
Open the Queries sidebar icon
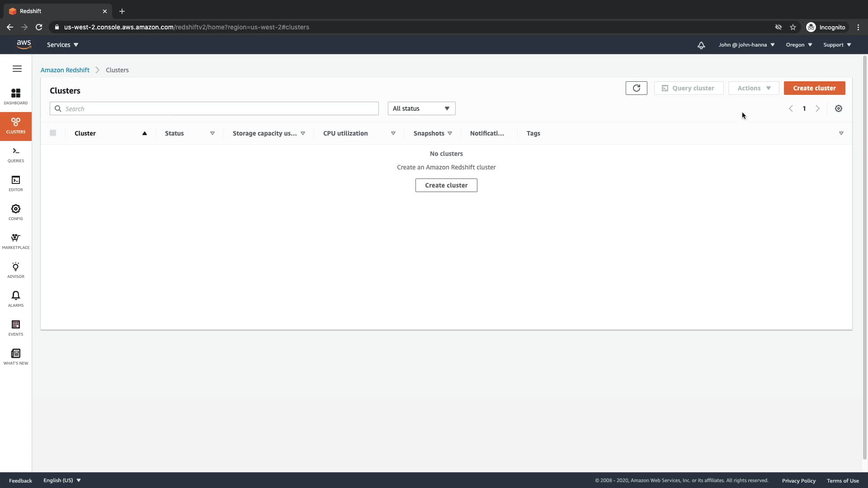point(16,154)
